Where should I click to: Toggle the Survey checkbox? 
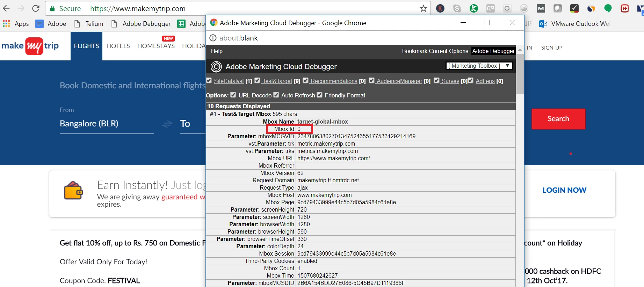(437, 81)
